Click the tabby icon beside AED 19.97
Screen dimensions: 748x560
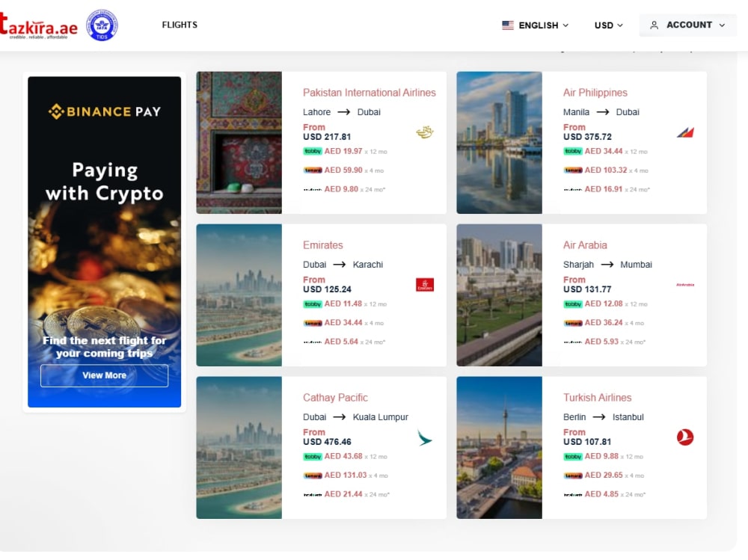pyautogui.click(x=313, y=151)
